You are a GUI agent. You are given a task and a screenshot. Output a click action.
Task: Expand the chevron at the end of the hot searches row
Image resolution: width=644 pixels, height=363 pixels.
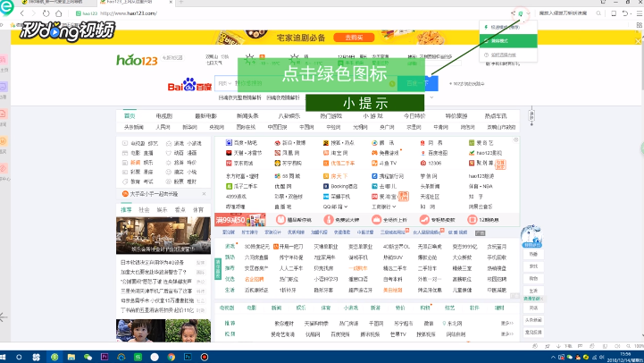click(x=431, y=97)
